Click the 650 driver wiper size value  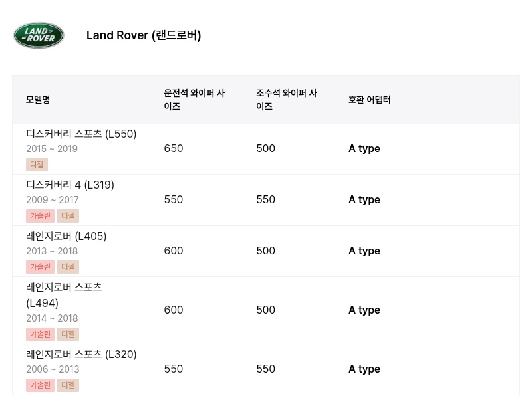[x=174, y=148]
